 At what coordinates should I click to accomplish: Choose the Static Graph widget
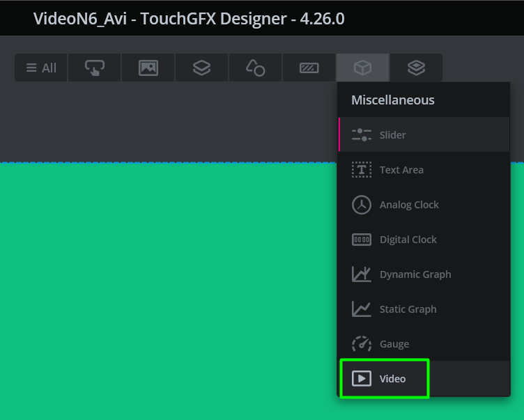[x=408, y=309]
